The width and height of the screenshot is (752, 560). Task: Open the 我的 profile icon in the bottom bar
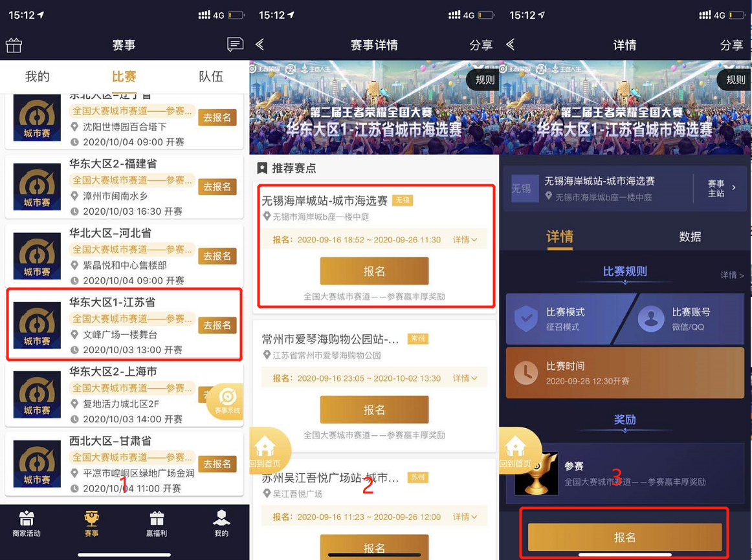click(221, 523)
